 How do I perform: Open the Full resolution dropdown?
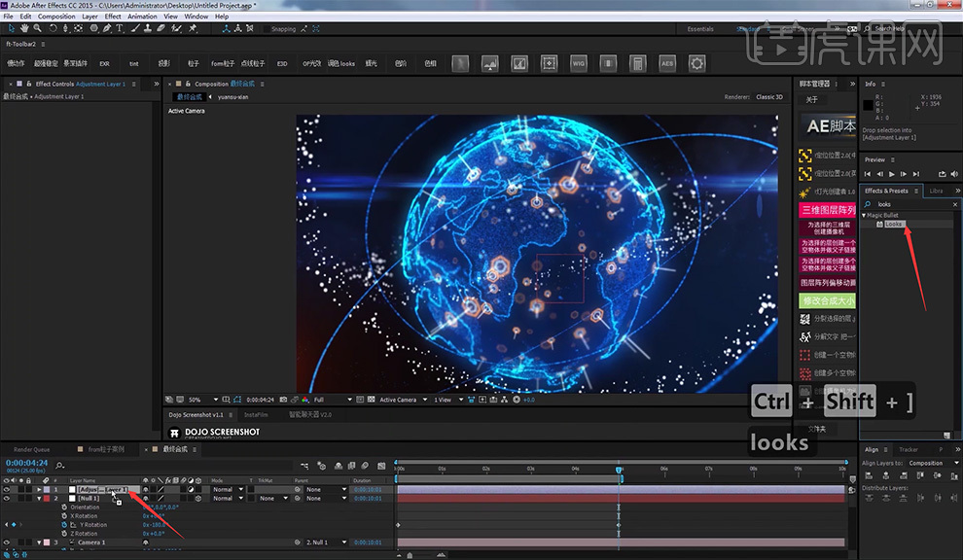tap(333, 400)
